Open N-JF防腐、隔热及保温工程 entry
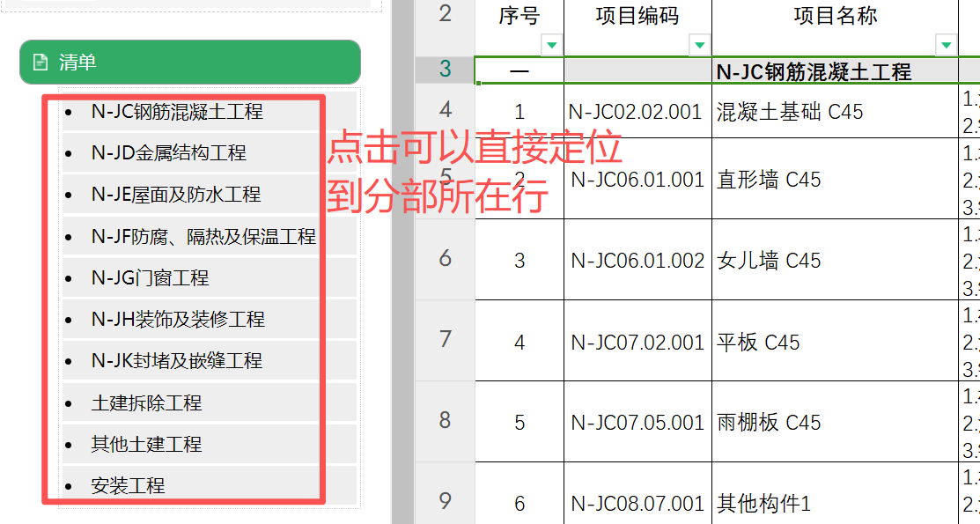 [x=203, y=236]
